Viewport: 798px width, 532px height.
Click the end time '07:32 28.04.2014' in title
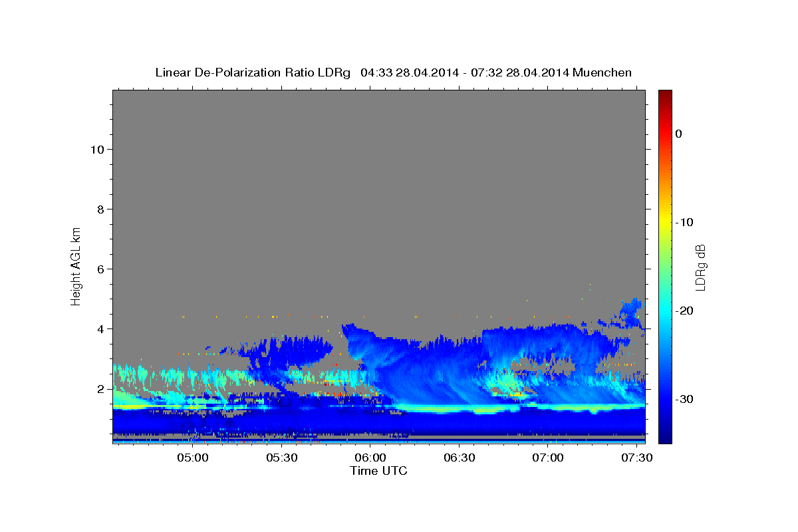point(519,72)
